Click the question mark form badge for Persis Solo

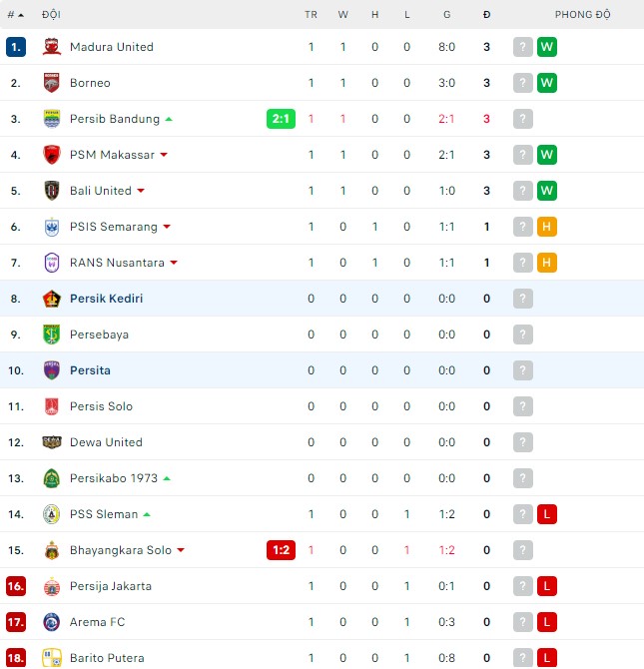coord(523,406)
